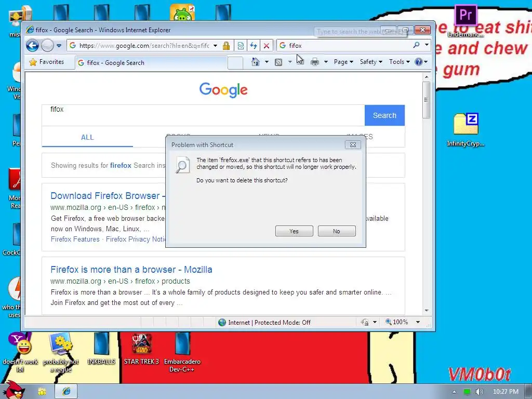
Task: Open Favorites star button
Action: [x=47, y=62]
